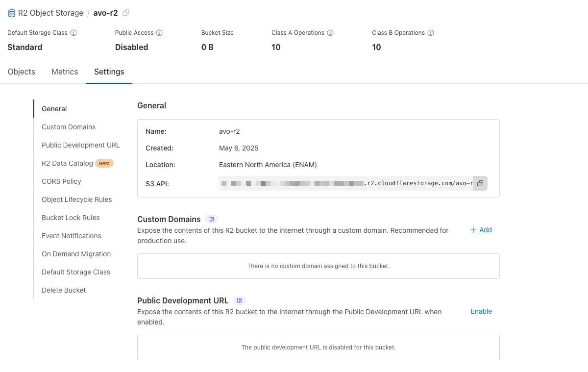This screenshot has width=588, height=372.
Task: Select the Settings tab
Action: tap(109, 72)
